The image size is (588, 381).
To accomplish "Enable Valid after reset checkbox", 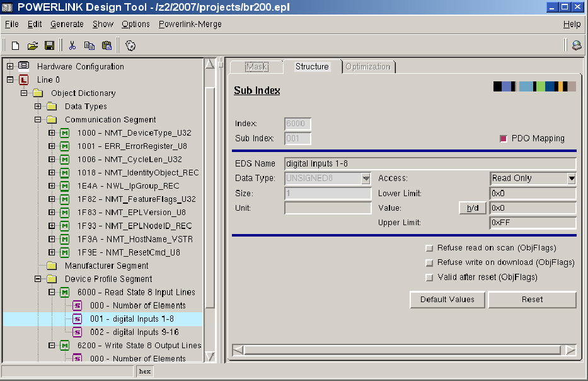I will (x=429, y=278).
